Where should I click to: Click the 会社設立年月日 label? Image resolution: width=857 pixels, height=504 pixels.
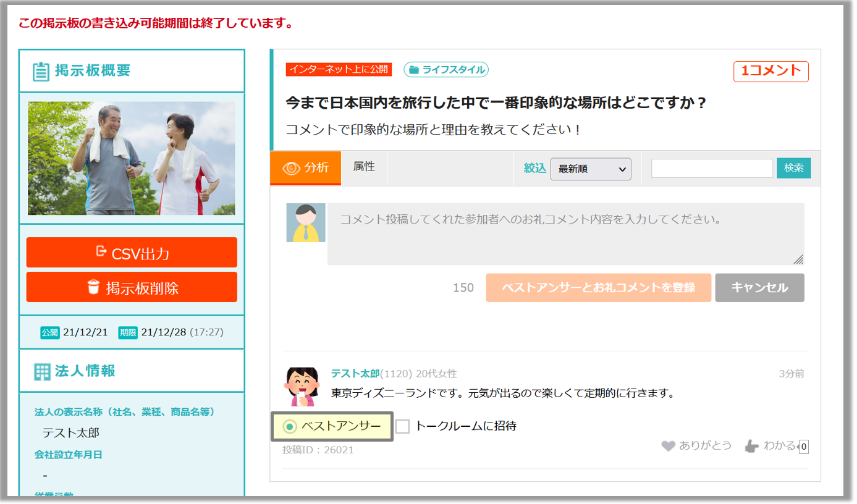pos(69,455)
